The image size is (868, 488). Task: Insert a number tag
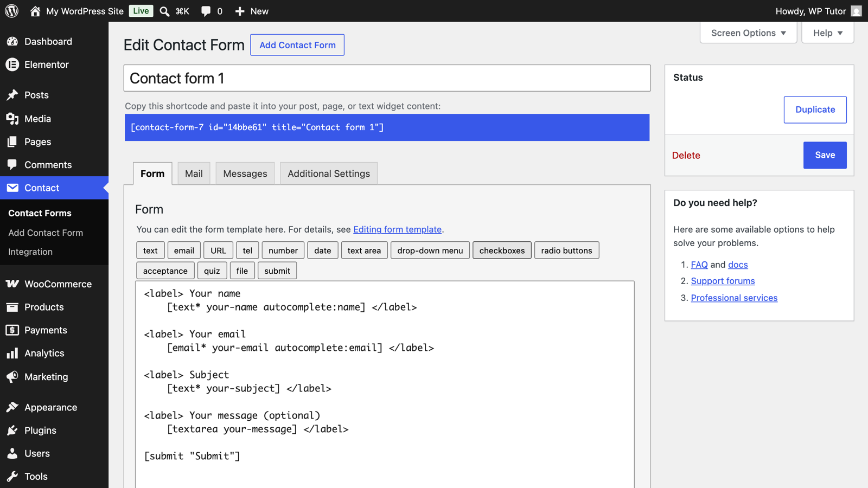(283, 251)
